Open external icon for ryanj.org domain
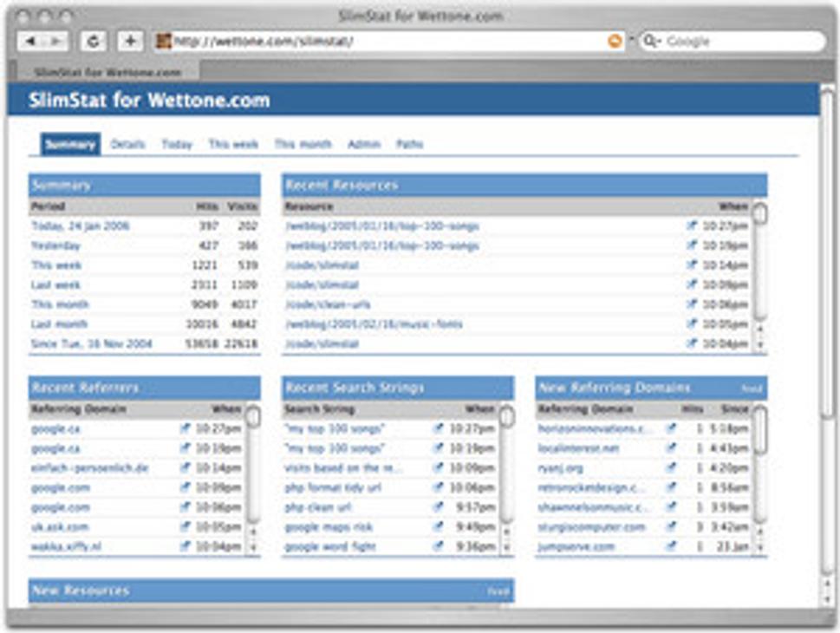840x633 pixels. pyautogui.click(x=671, y=467)
